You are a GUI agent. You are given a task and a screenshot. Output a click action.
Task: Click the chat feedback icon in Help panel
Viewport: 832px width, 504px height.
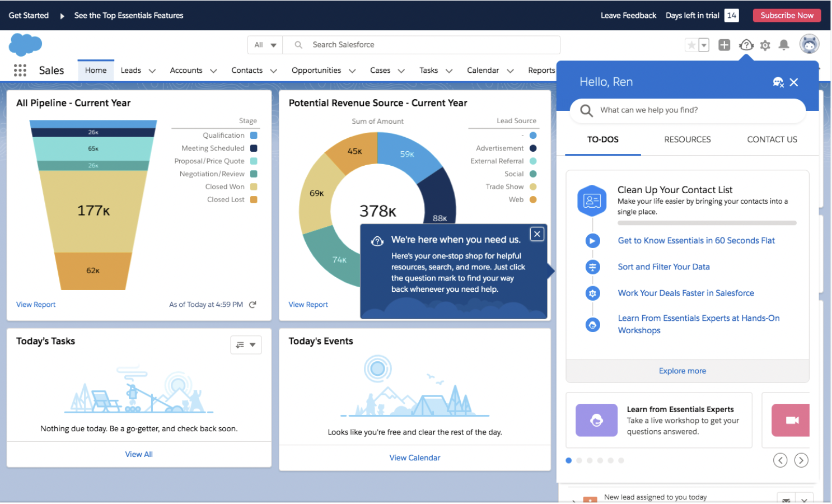pyautogui.click(x=778, y=82)
